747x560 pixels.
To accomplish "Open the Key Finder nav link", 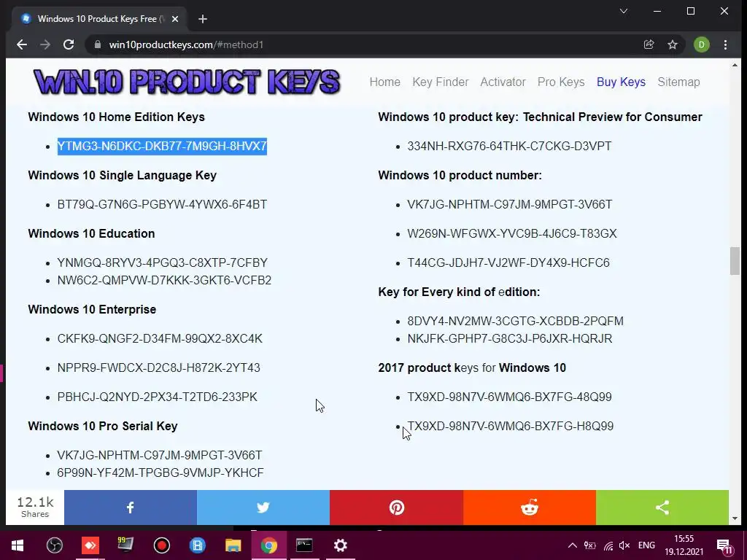I will [441, 82].
